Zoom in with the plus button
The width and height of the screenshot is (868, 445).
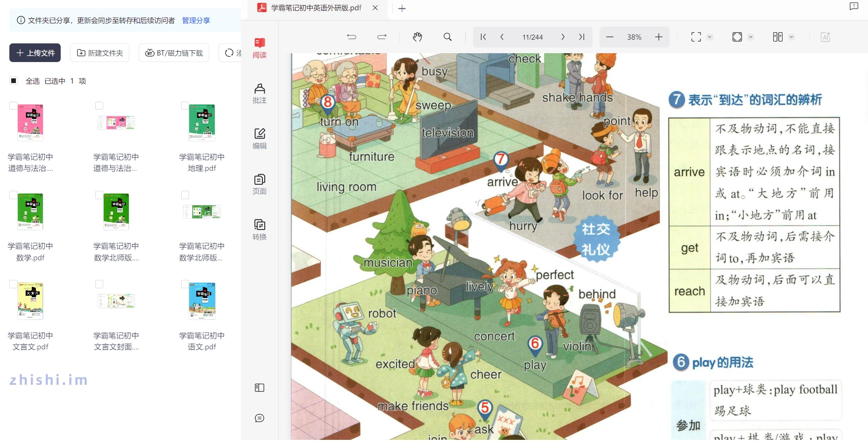(x=659, y=37)
